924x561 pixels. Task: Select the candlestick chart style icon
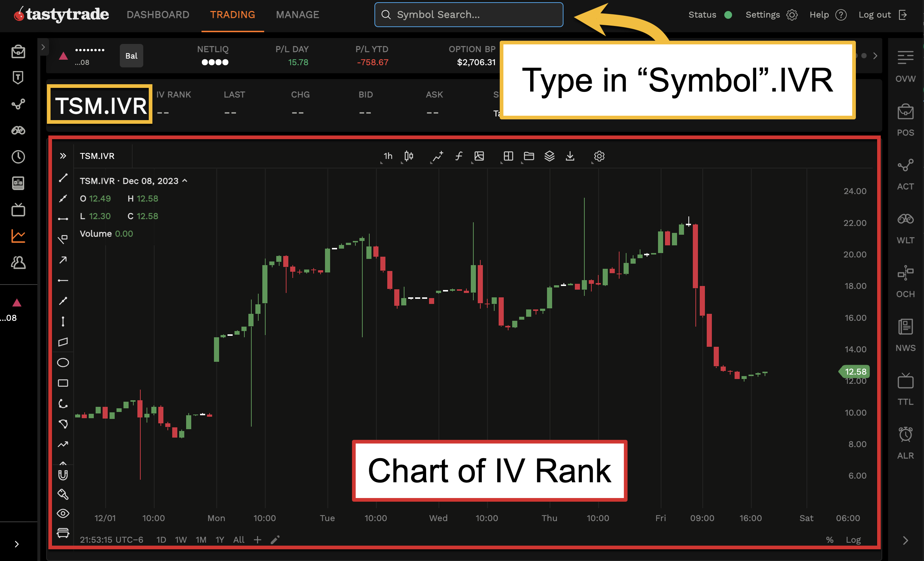tap(408, 156)
